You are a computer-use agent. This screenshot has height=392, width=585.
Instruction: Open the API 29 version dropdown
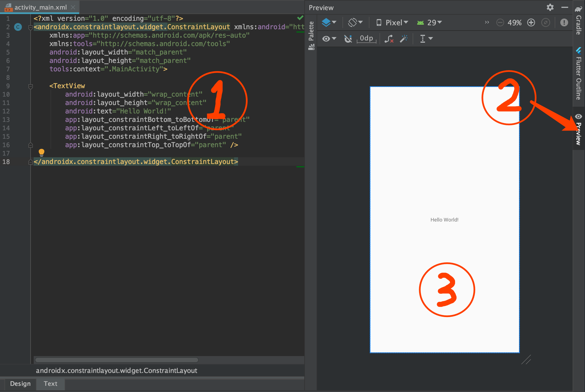429,22
